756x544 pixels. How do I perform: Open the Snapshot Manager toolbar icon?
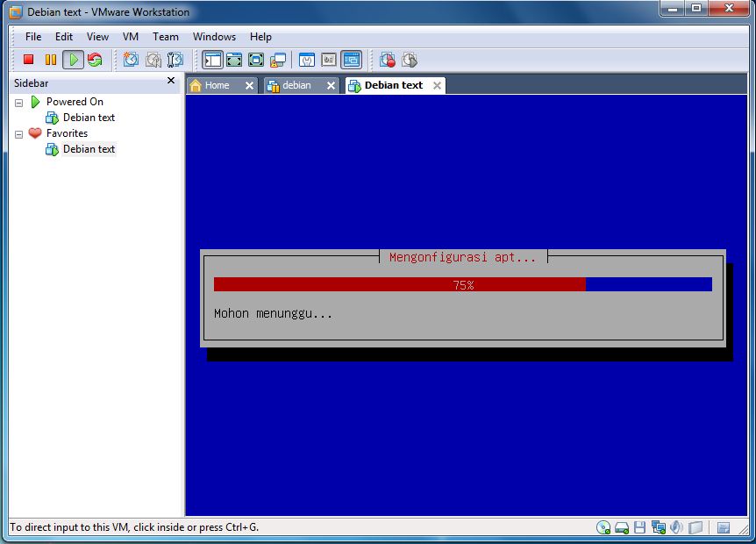coord(175,60)
